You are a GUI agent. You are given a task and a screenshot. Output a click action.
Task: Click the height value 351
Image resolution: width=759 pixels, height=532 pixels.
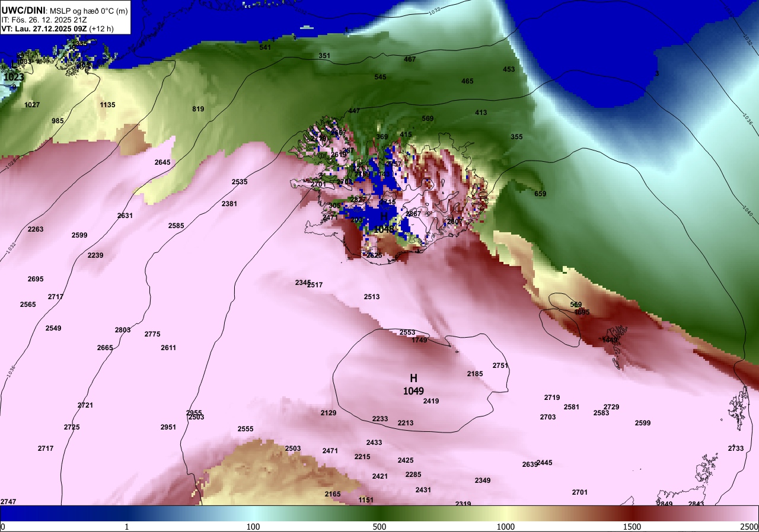click(324, 56)
